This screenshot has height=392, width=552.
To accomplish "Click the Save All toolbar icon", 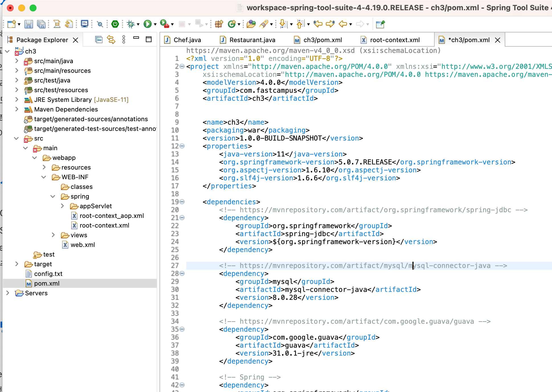I will tap(41, 24).
